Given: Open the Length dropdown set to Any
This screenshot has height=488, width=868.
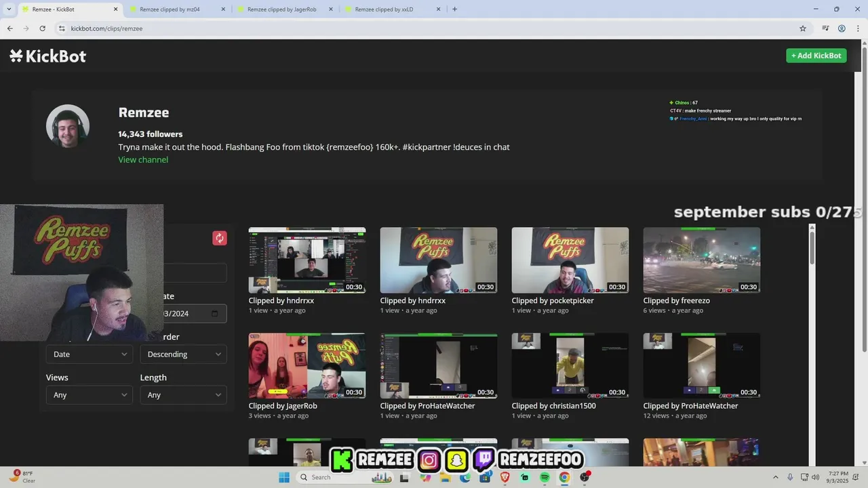Looking at the screenshot, I should click(x=183, y=395).
